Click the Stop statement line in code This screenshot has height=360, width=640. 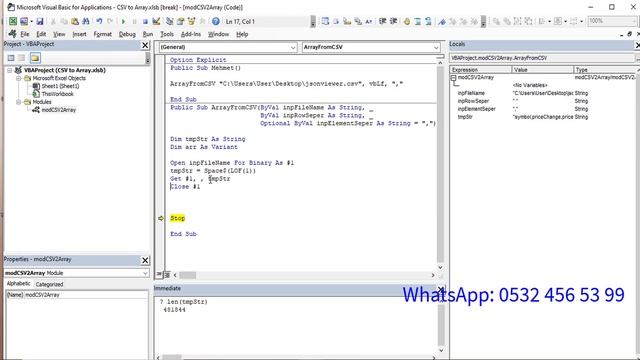178,218
